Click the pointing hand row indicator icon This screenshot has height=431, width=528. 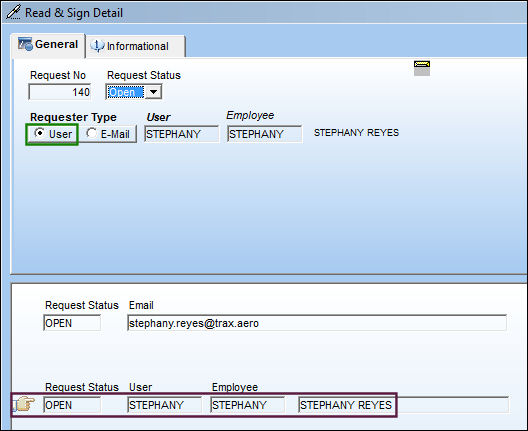24,404
